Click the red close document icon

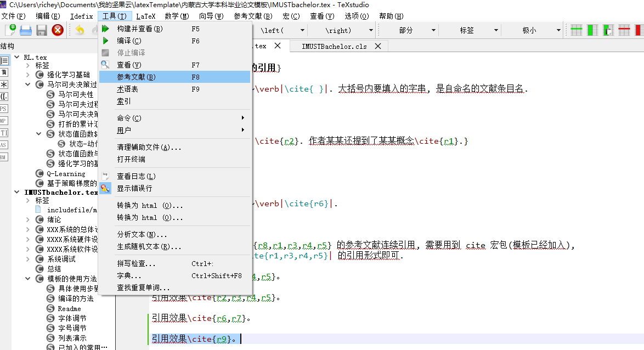coord(58,30)
